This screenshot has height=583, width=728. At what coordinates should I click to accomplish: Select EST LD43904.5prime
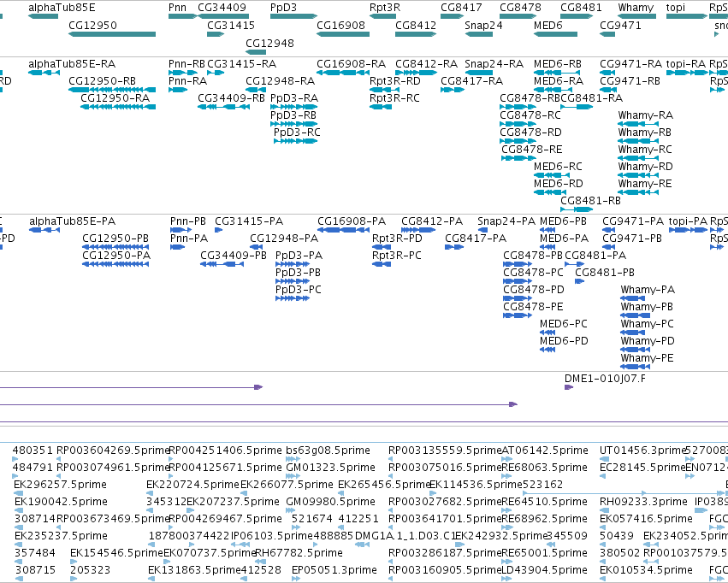click(x=545, y=570)
